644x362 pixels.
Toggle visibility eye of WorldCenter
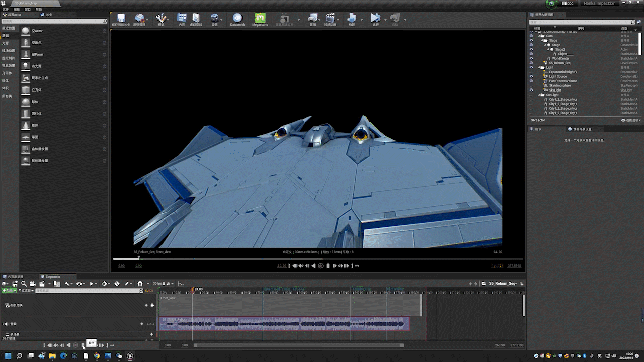point(531,58)
